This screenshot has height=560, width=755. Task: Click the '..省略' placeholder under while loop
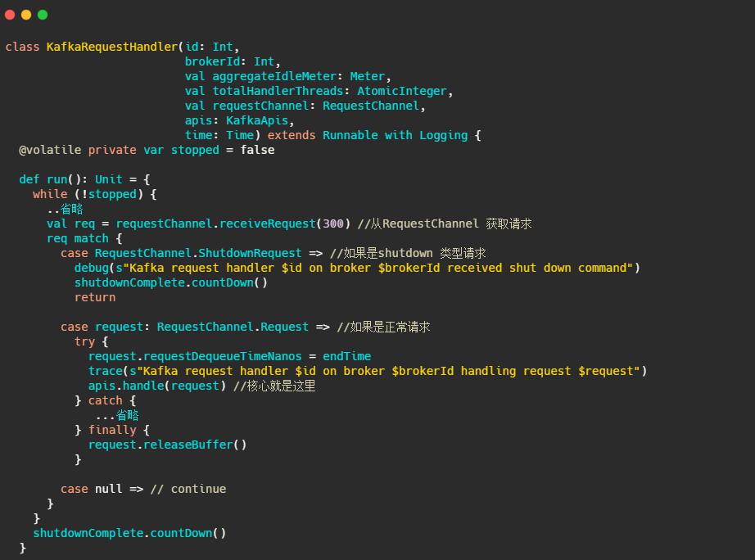(x=65, y=209)
